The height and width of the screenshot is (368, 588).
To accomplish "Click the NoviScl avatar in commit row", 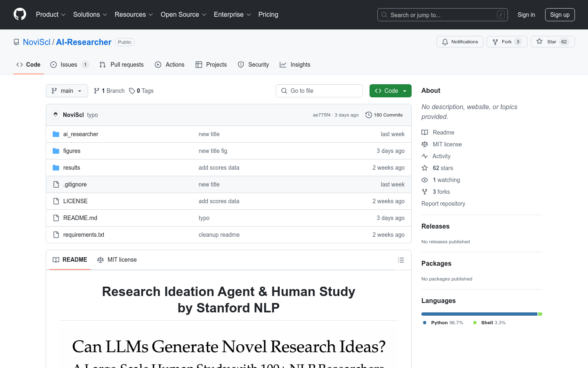I will point(56,115).
